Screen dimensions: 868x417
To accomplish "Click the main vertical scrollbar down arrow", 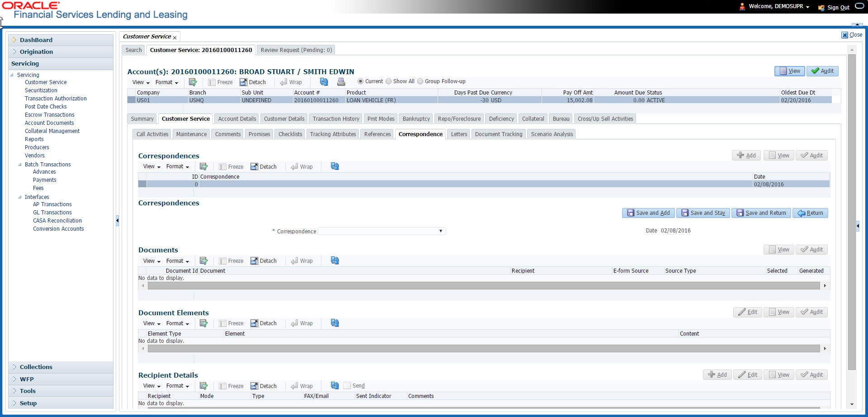I will (x=852, y=404).
